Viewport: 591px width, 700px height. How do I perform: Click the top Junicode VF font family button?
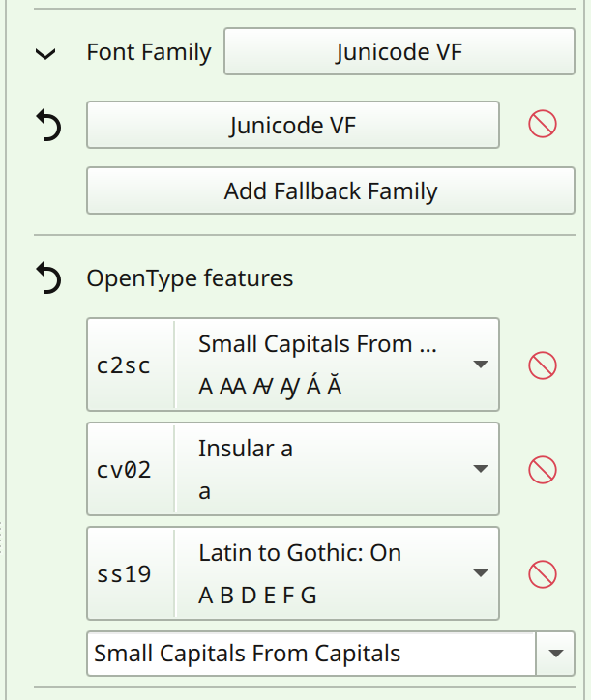(x=399, y=52)
